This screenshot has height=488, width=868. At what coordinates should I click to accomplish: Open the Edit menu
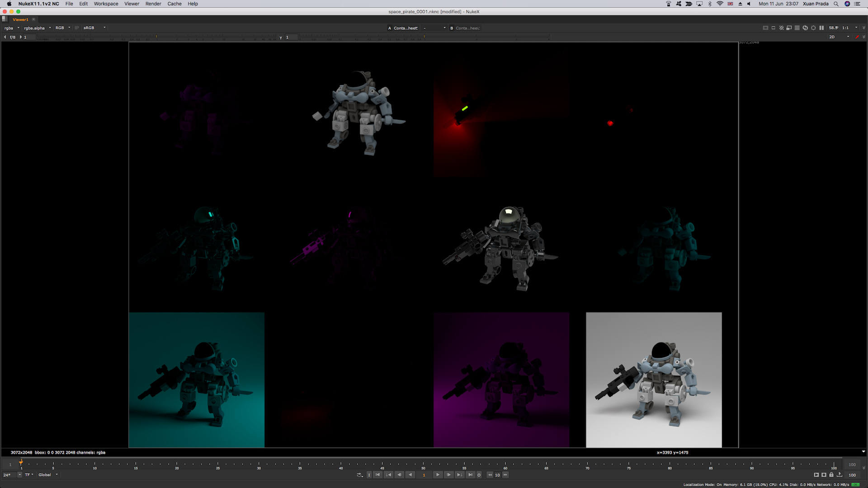84,4
